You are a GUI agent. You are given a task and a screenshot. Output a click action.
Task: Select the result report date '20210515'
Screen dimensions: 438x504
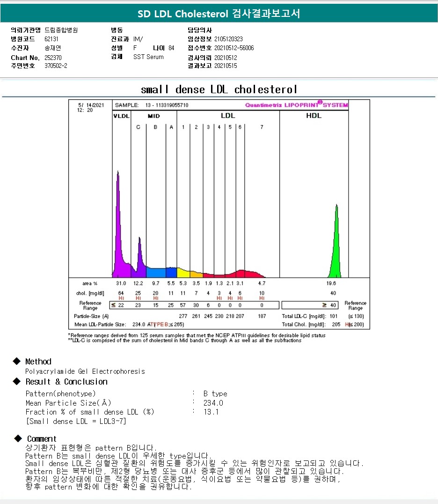[226, 66]
